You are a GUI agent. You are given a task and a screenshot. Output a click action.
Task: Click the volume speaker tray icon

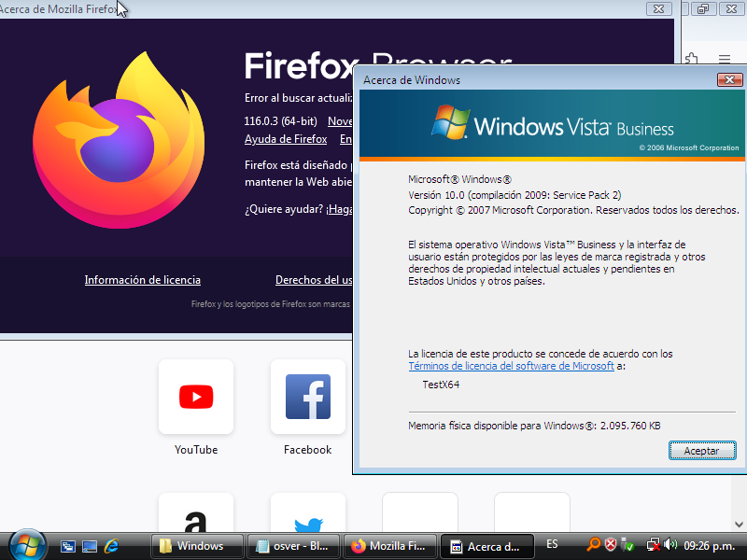point(670,544)
